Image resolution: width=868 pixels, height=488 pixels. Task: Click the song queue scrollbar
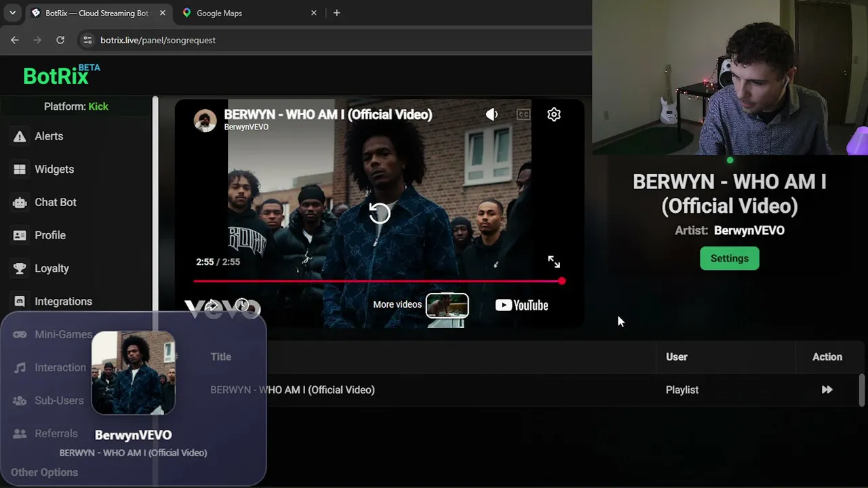click(x=863, y=390)
